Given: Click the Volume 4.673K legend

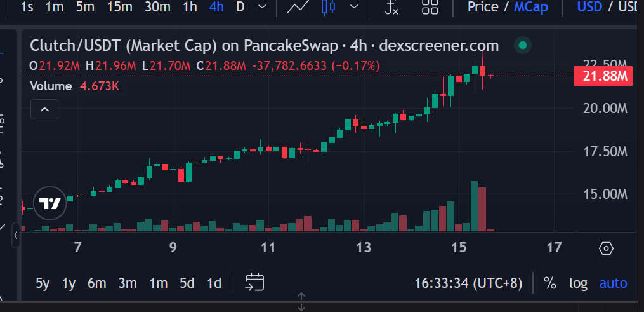Looking at the screenshot, I should click(x=74, y=86).
